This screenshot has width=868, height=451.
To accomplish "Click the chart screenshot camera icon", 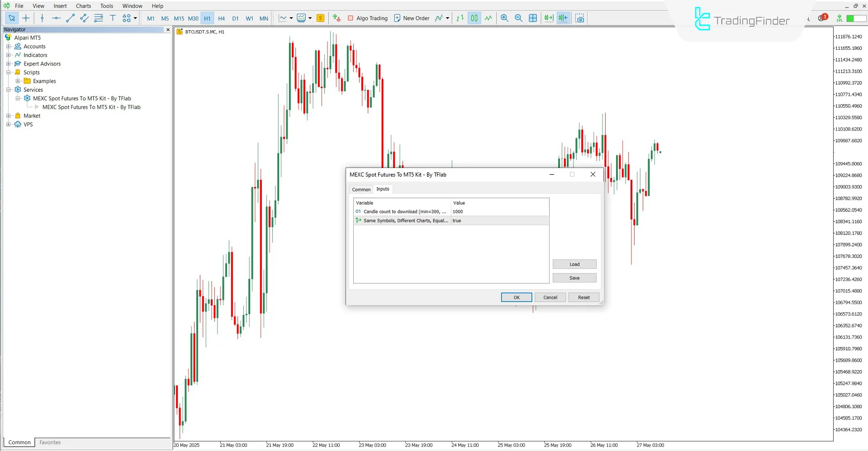I will pyautogui.click(x=580, y=18).
